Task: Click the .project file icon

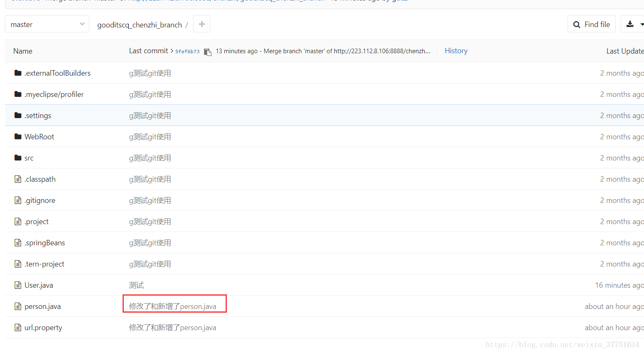Action: [x=18, y=221]
